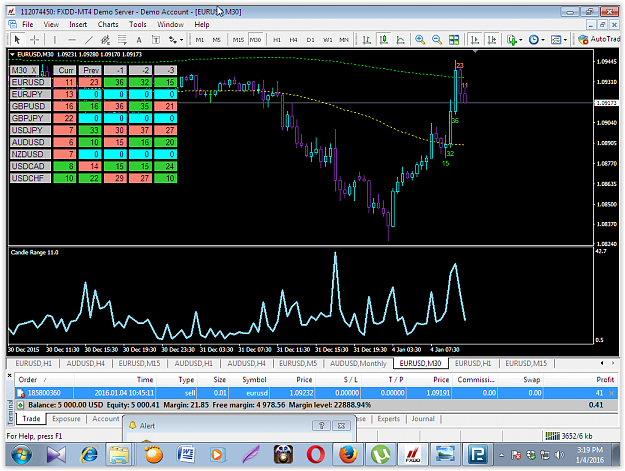The height and width of the screenshot is (471, 625).
Task: Click the EURUSD dashboard symbol button
Action: pos(30,82)
